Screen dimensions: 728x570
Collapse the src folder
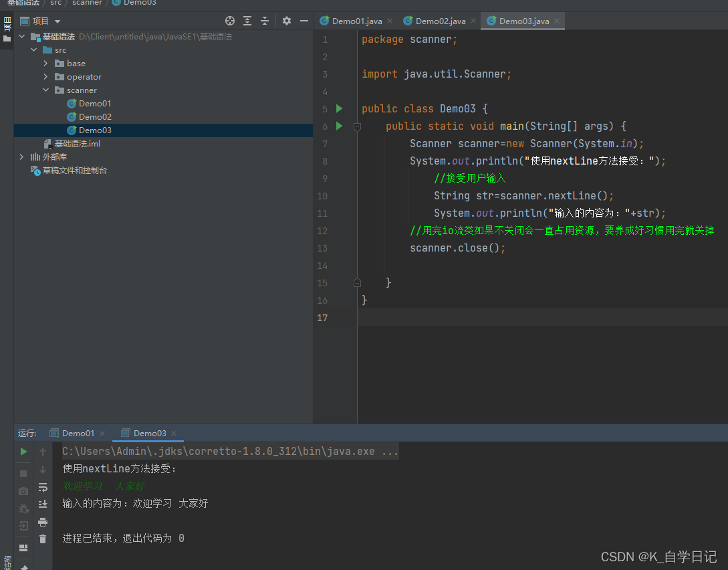[x=34, y=50]
